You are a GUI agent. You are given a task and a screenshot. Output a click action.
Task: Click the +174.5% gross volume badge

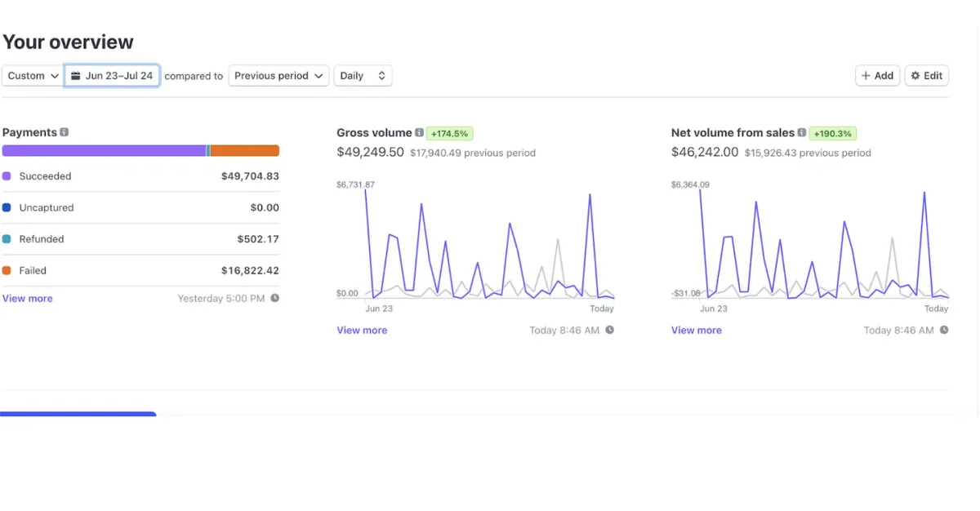[x=449, y=133]
